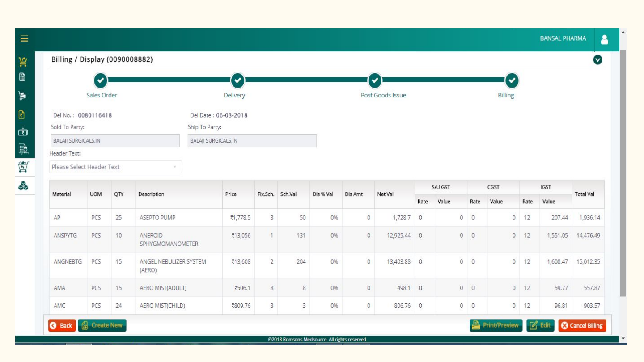Open the stacked boxes inventory sidebar icon
Image resolution: width=644 pixels, height=362 pixels.
(x=23, y=185)
